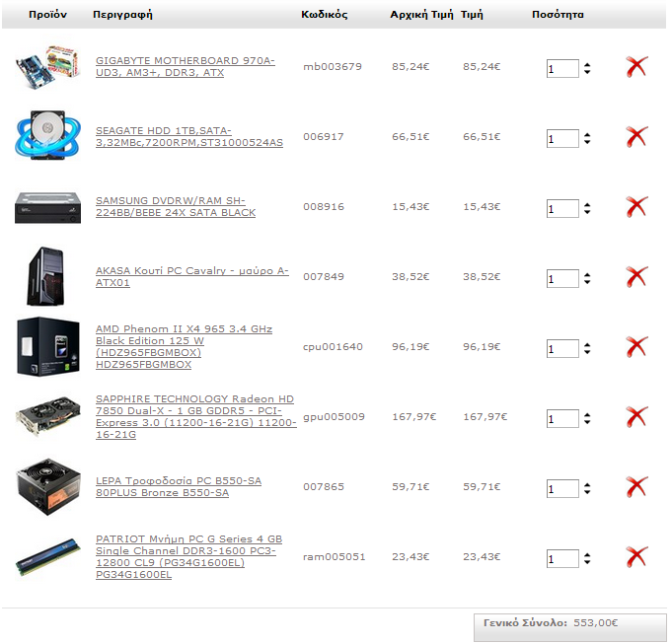Click quantity field for AKASA case
The width and height of the screenshot is (672, 644).
coord(562,279)
